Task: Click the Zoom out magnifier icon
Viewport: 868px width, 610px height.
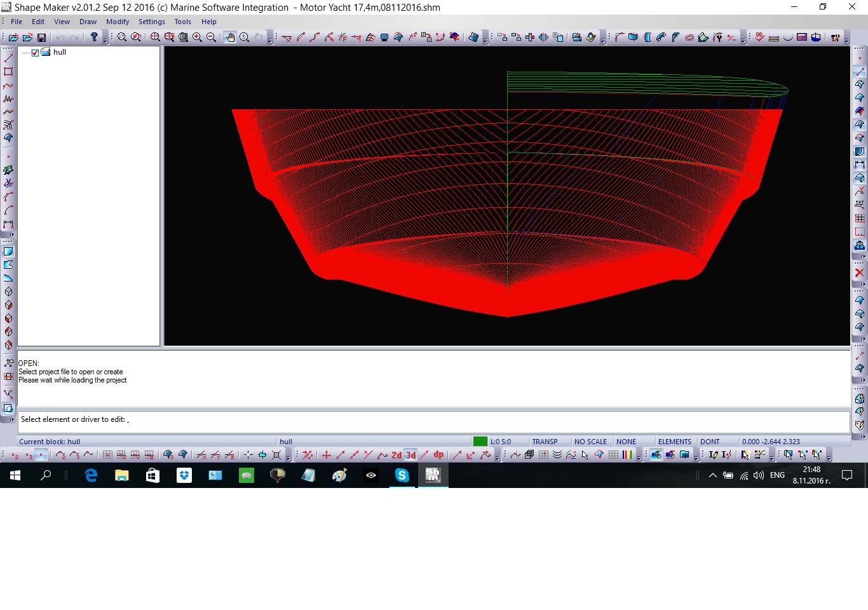Action: (212, 37)
